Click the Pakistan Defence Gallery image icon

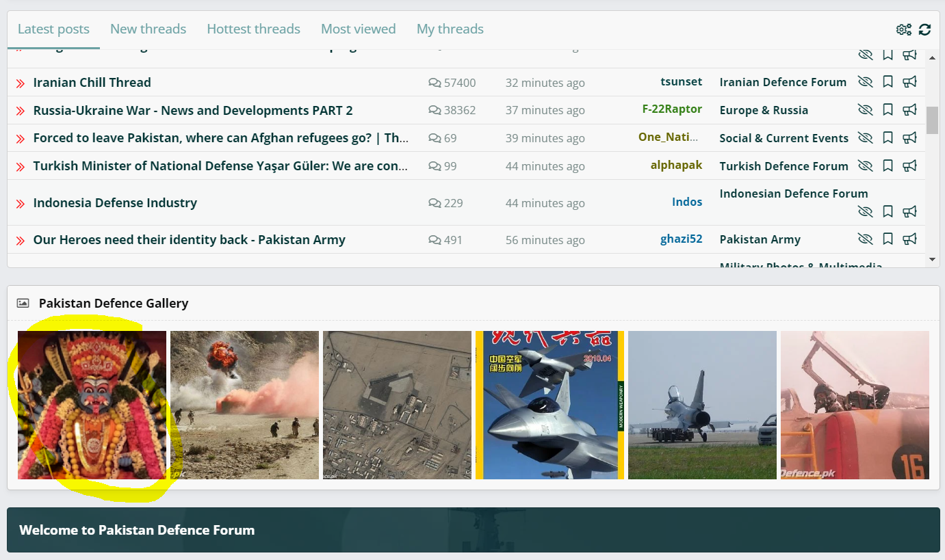[x=23, y=303]
